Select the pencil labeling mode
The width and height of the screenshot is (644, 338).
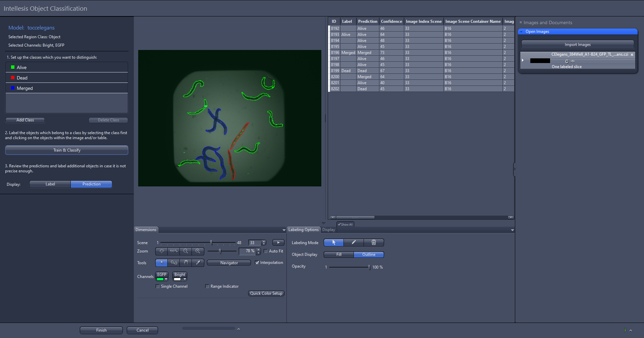pos(354,242)
